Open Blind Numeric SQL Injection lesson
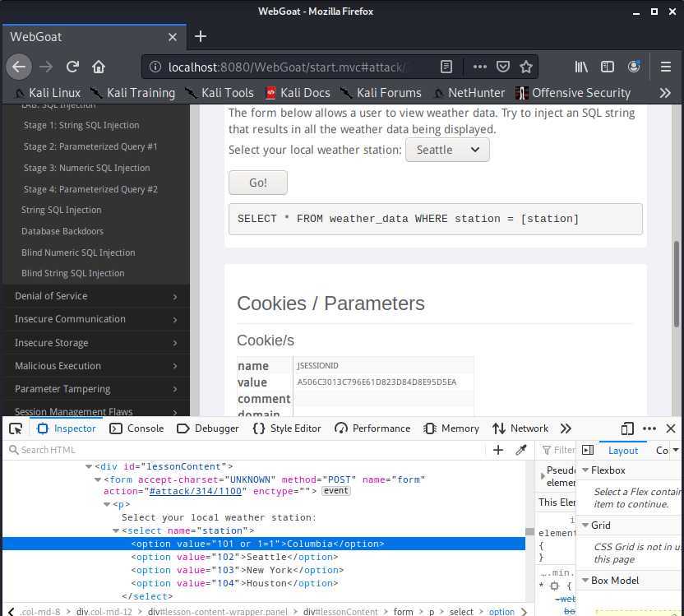Screen dimensions: 684x616 pyautogui.click(x=78, y=252)
